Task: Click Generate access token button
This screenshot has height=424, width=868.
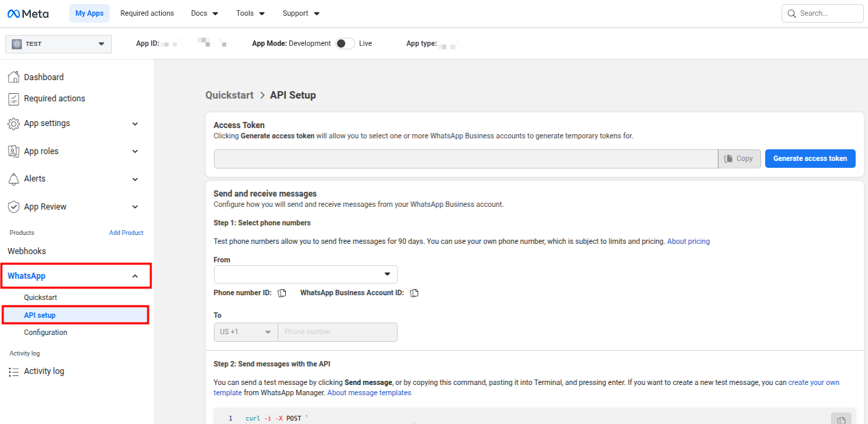Action: 810,158
